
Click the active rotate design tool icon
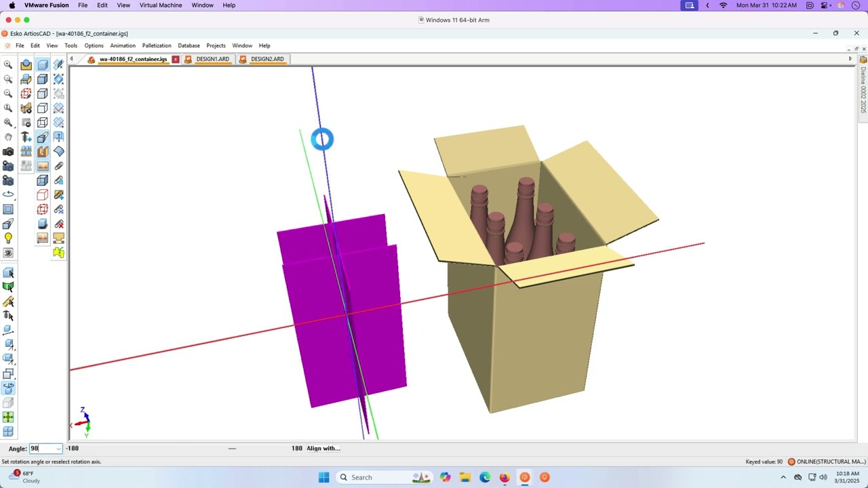[8, 388]
